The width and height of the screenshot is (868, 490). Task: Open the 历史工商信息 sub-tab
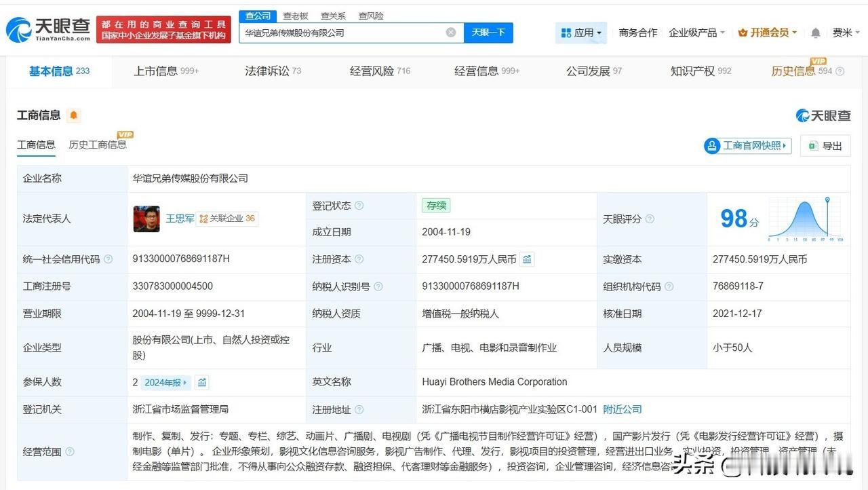coord(98,145)
